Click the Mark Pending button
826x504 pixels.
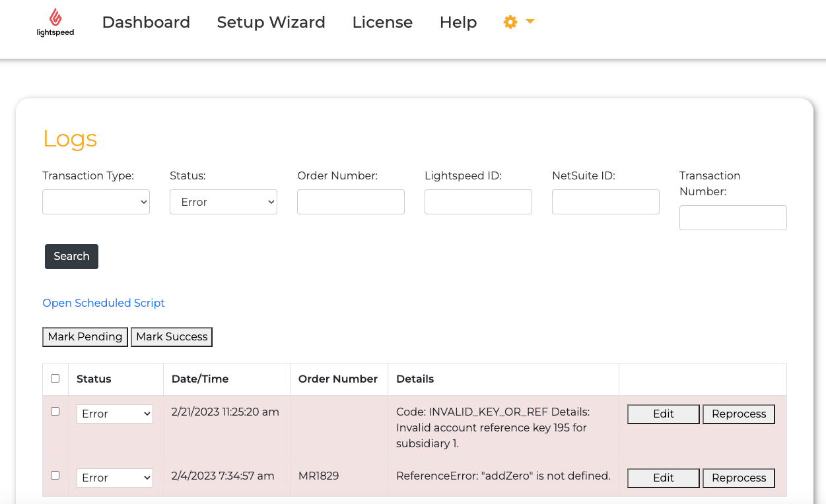click(85, 336)
